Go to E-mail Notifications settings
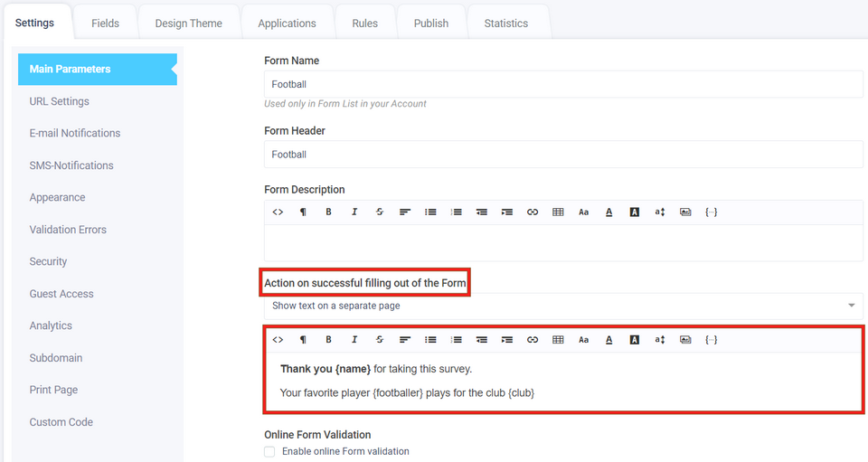 [75, 133]
